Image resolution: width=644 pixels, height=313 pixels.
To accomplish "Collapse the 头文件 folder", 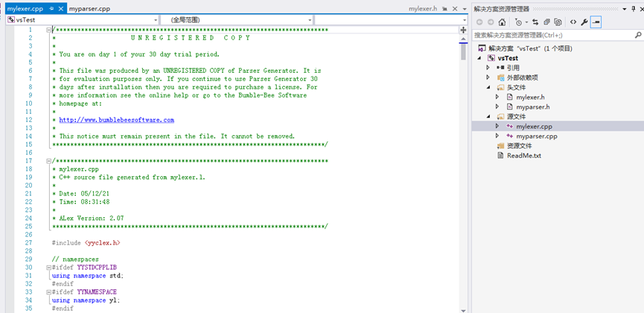I will [x=488, y=88].
